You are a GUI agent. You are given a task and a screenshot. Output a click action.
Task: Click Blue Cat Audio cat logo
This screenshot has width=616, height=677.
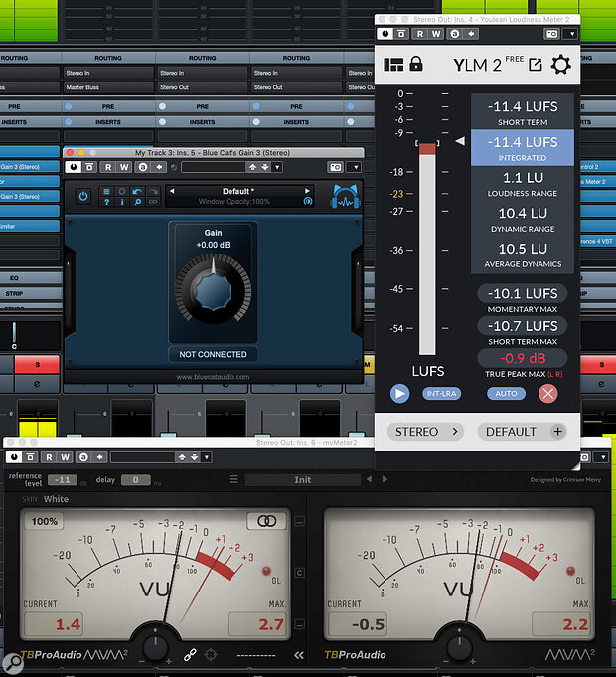345,197
